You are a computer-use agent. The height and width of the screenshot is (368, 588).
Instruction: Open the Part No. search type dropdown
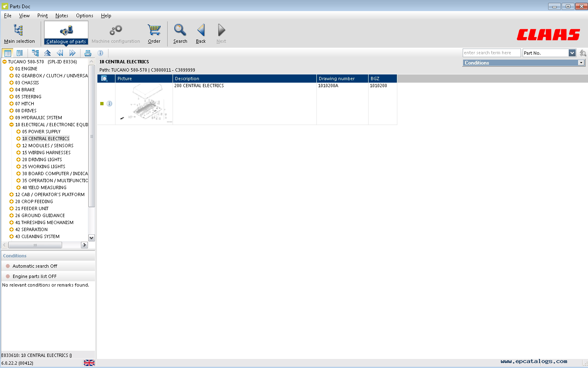pyautogui.click(x=572, y=53)
